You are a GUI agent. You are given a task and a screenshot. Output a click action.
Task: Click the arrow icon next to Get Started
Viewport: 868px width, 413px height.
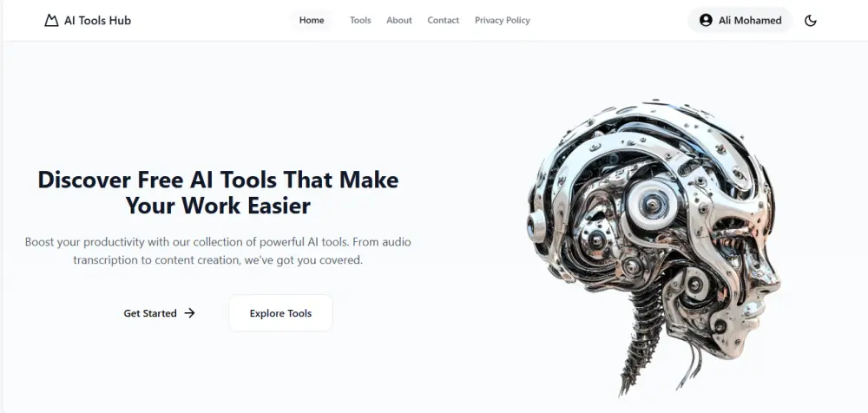pos(189,313)
